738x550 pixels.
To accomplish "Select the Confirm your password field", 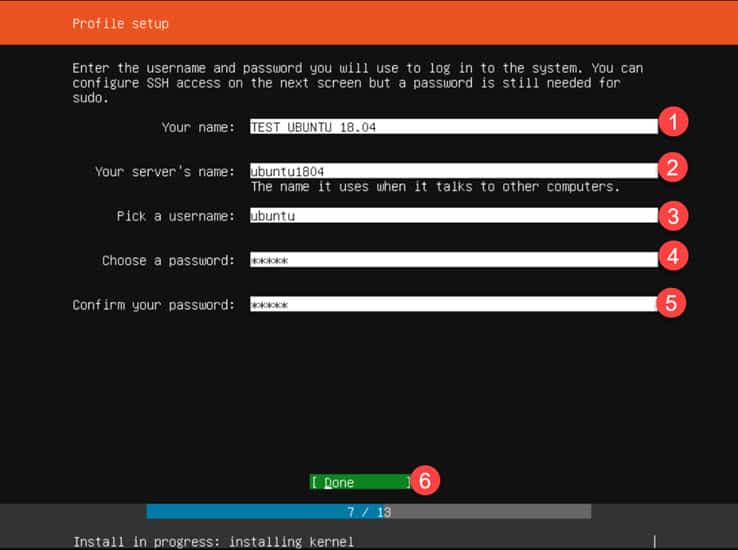I will (454, 304).
